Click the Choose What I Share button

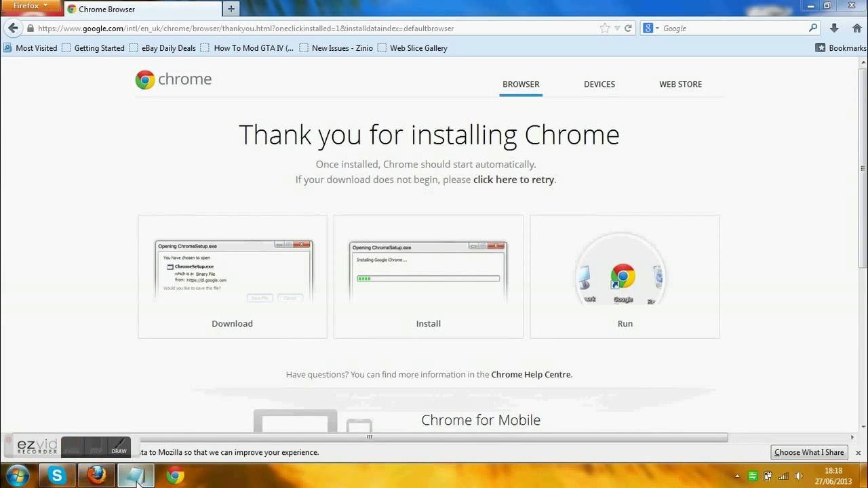(809, 452)
